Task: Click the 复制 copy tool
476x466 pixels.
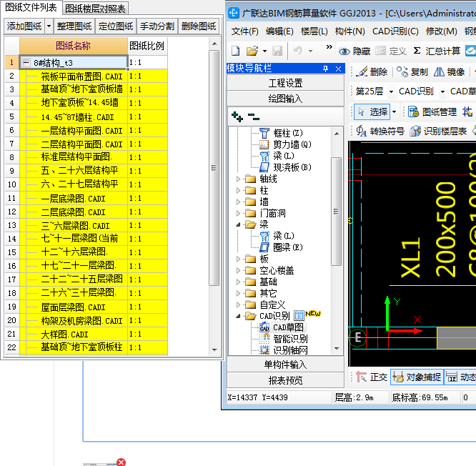Action: (412, 72)
